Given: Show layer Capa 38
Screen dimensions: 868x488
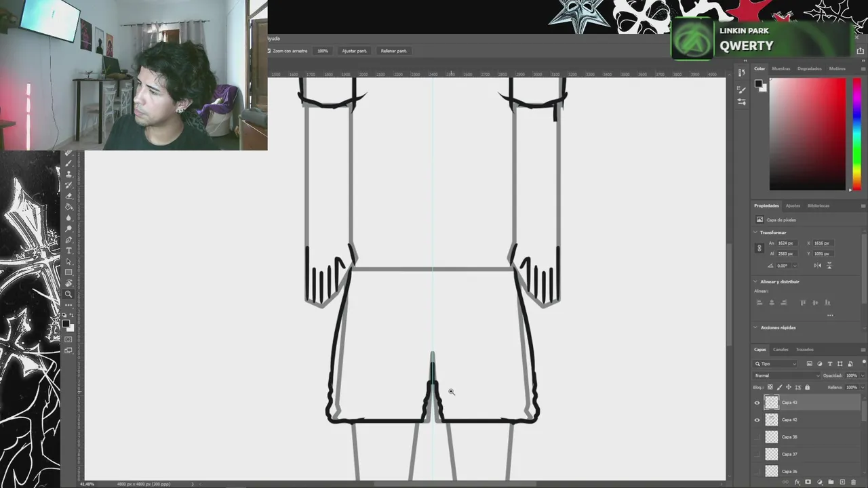Looking at the screenshot, I should pos(757,436).
